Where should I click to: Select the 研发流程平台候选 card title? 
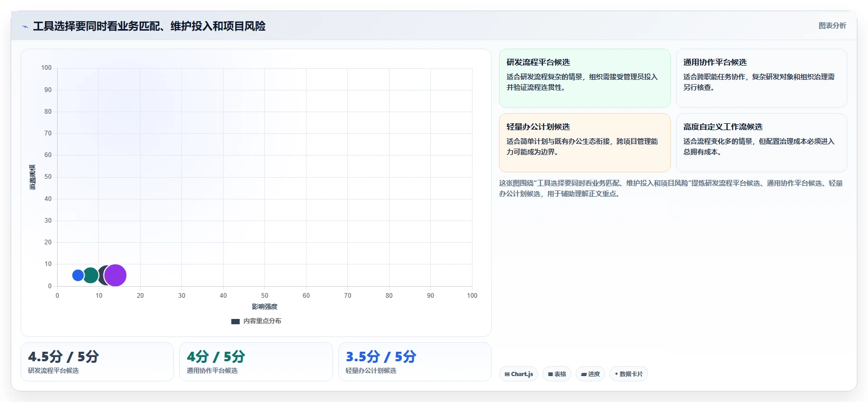538,62
